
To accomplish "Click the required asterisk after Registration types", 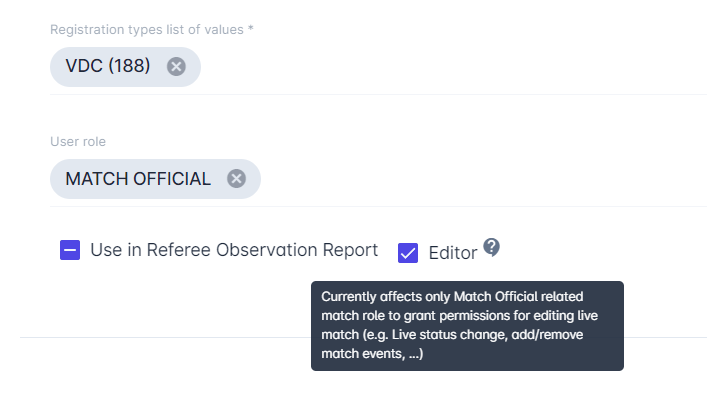I will 251,29.
